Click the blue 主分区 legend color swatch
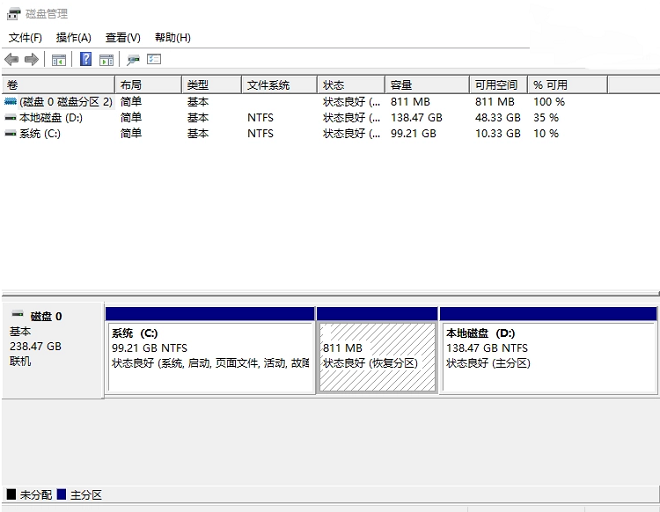Image resolution: width=660 pixels, height=512 pixels. point(62,495)
